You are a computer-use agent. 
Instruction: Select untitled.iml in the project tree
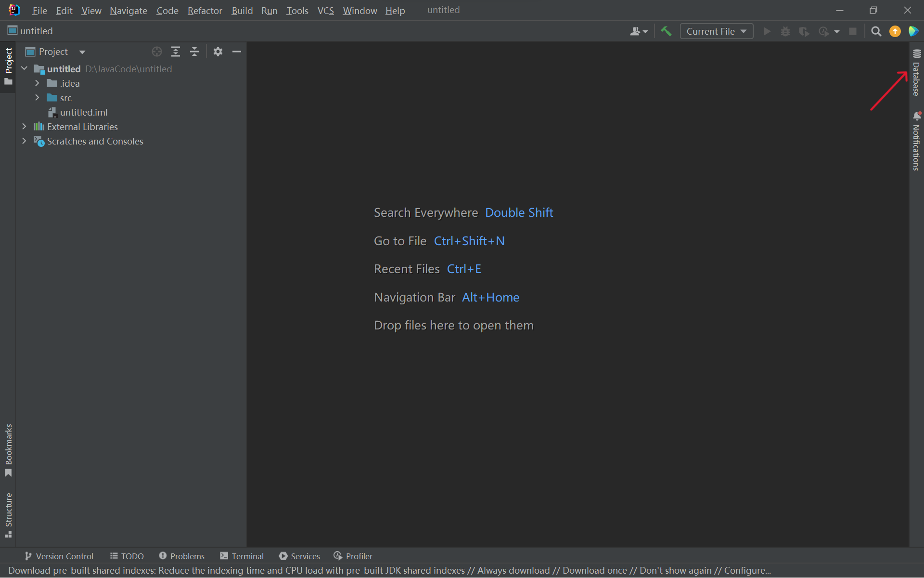(x=84, y=112)
